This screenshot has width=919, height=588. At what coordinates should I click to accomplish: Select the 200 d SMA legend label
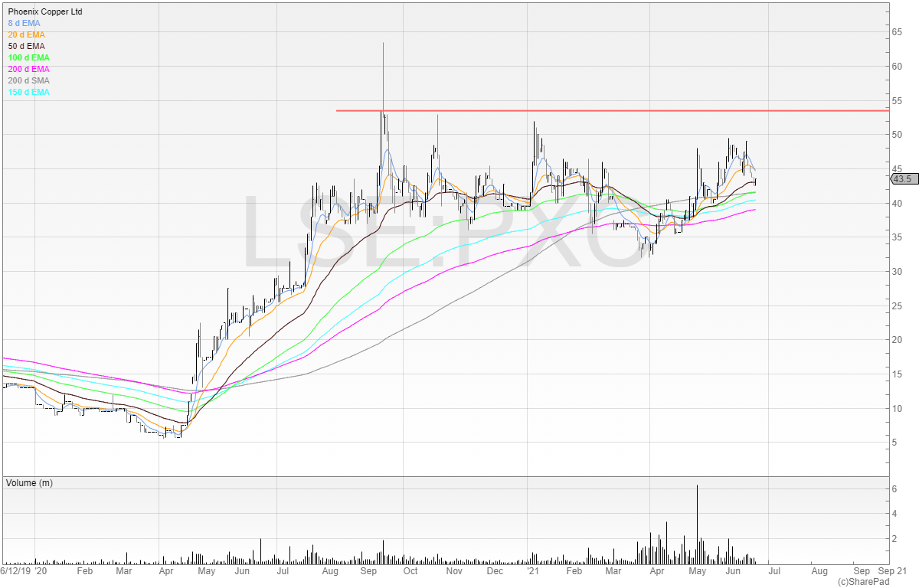(28, 80)
